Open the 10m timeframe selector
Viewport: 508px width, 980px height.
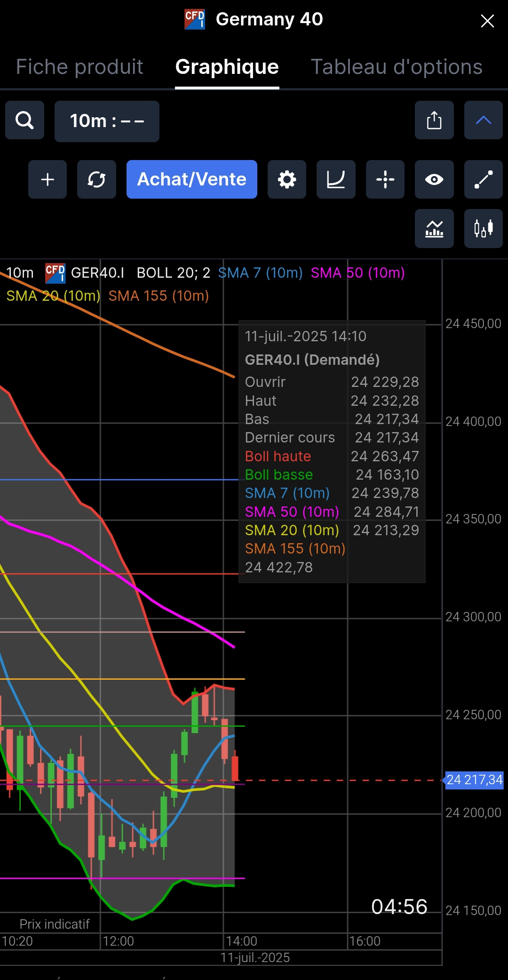pos(107,121)
